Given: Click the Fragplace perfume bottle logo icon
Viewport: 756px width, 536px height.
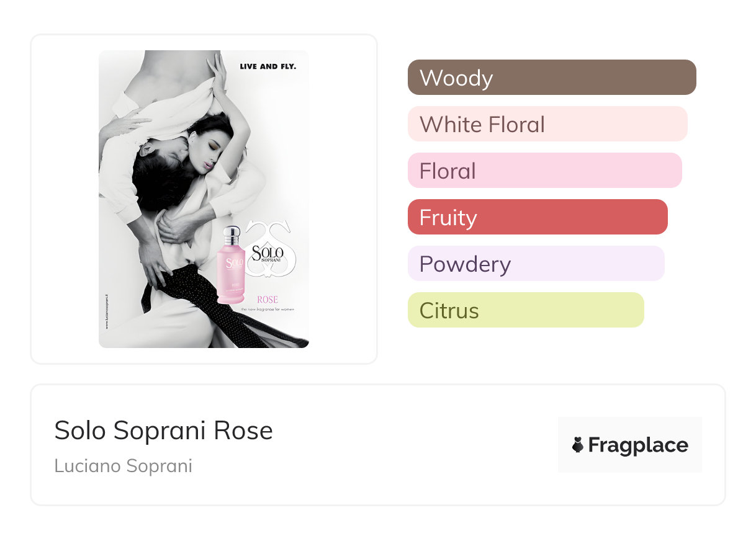Looking at the screenshot, I should [578, 445].
